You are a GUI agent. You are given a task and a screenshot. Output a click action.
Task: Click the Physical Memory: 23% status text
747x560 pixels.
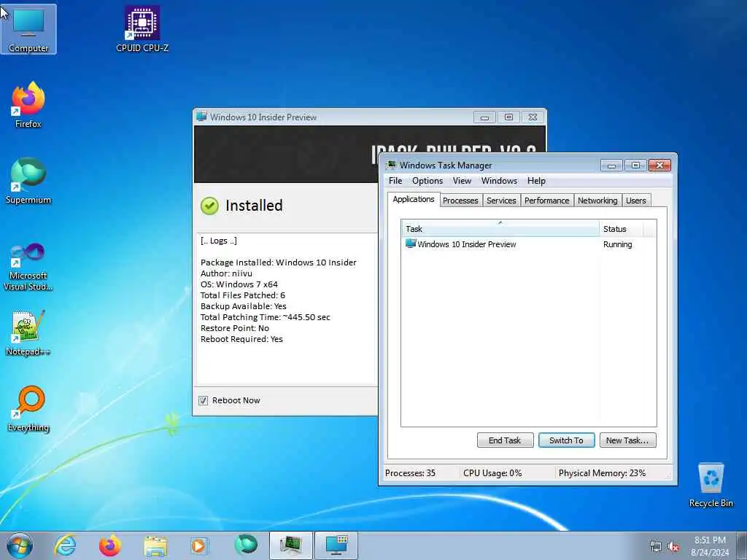click(x=602, y=473)
